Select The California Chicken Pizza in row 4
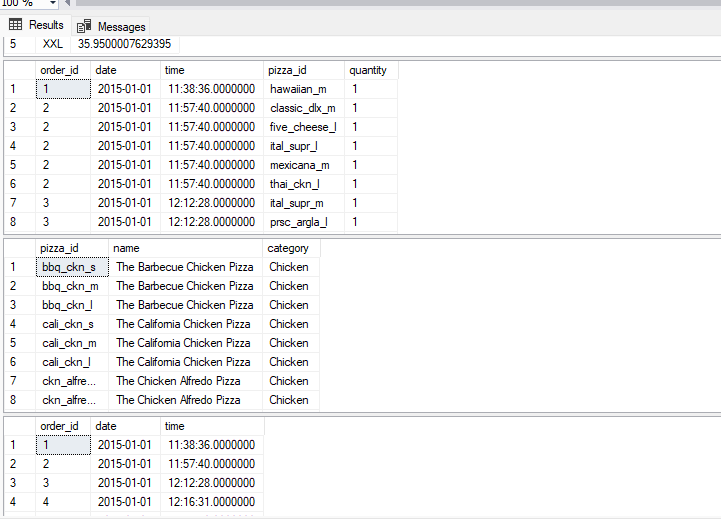This screenshot has height=519, width=721. coord(185,324)
